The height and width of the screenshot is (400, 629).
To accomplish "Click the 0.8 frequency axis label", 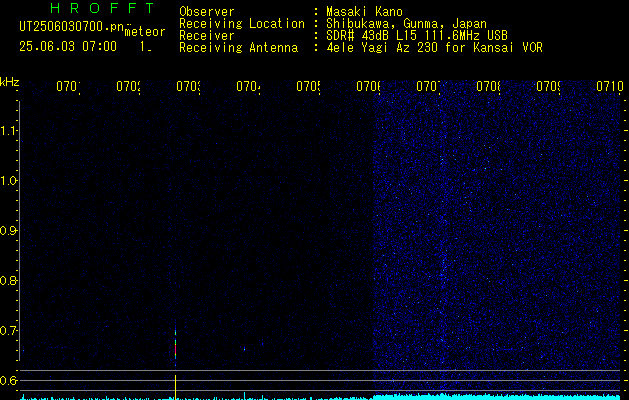I will [8, 280].
